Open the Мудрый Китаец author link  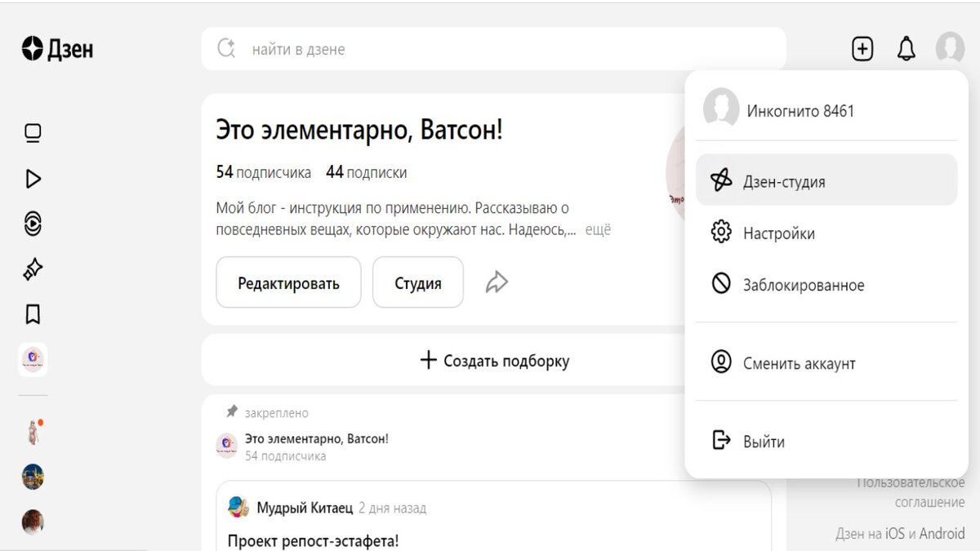coord(305,508)
